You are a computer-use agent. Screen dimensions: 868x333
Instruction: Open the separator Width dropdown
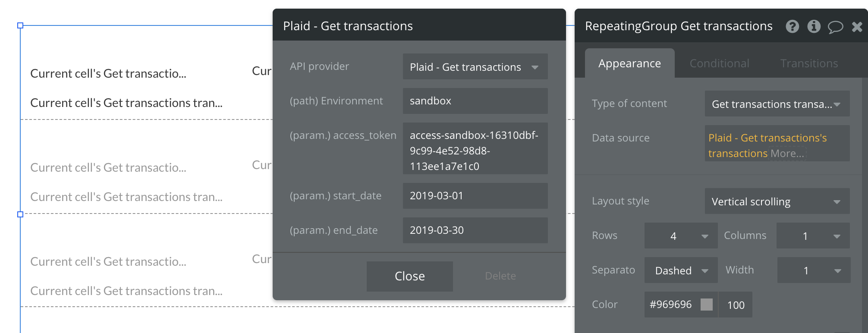(813, 270)
